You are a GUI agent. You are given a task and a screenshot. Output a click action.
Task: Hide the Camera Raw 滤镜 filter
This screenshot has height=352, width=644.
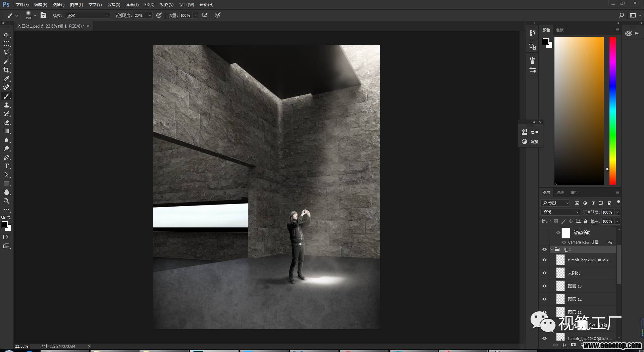click(x=564, y=242)
